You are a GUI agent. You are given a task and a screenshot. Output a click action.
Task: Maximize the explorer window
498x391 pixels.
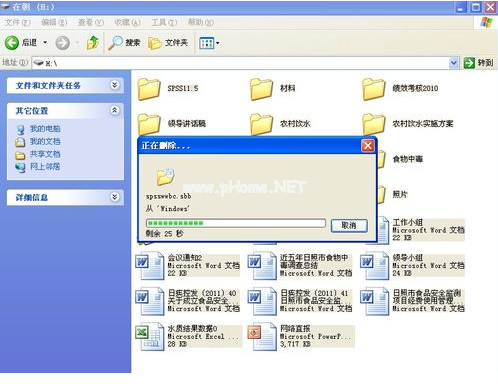point(476,7)
